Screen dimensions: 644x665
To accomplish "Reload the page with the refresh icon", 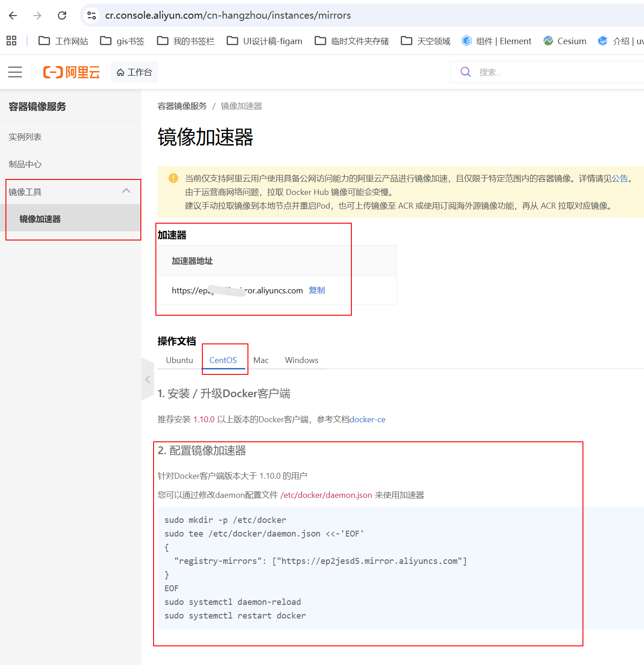I will click(x=62, y=15).
